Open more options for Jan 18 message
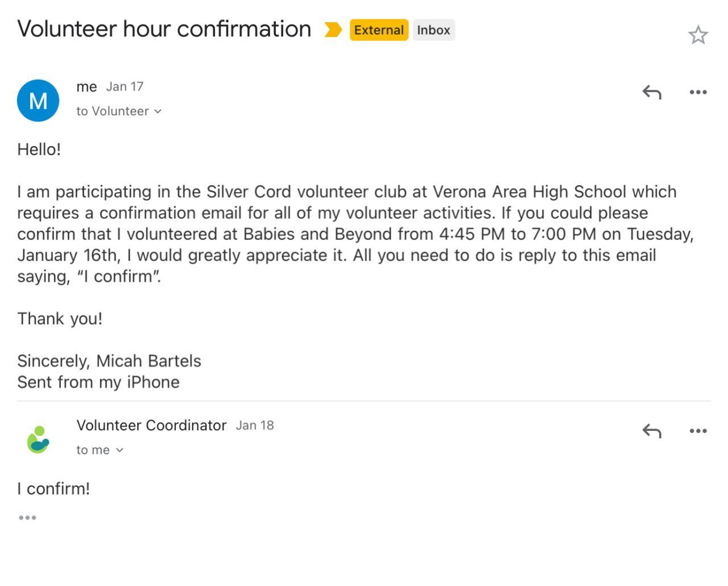This screenshot has width=728, height=586. point(698,431)
